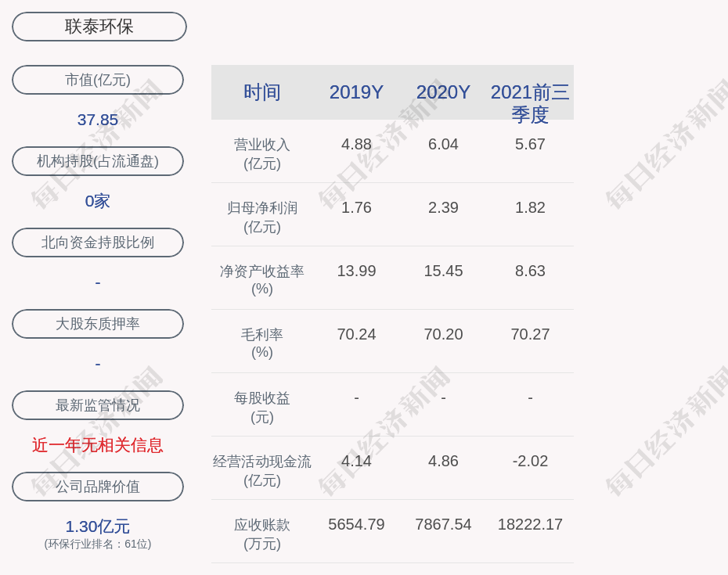Select the 1.30亿元 brand value
The image size is (728, 575).
click(x=98, y=526)
